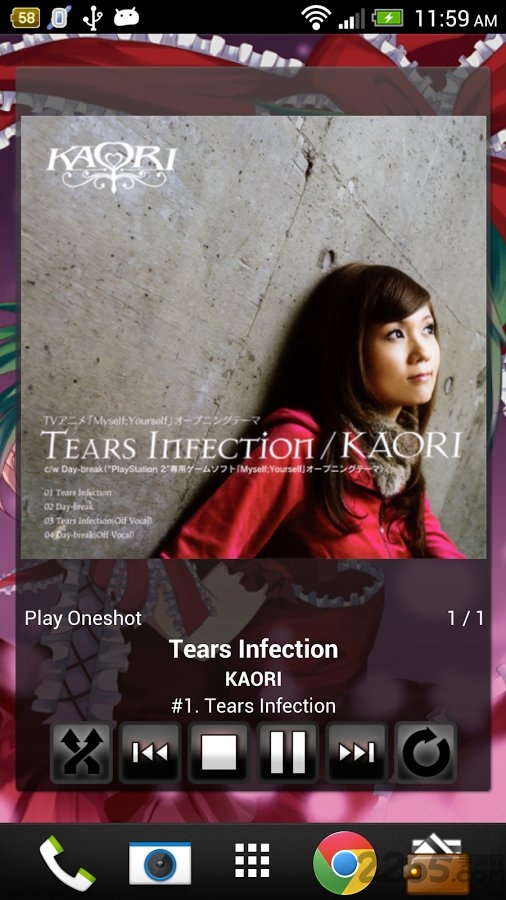Viewport: 506px width, 900px height.
Task: Skip to the previous track
Action: tap(150, 752)
